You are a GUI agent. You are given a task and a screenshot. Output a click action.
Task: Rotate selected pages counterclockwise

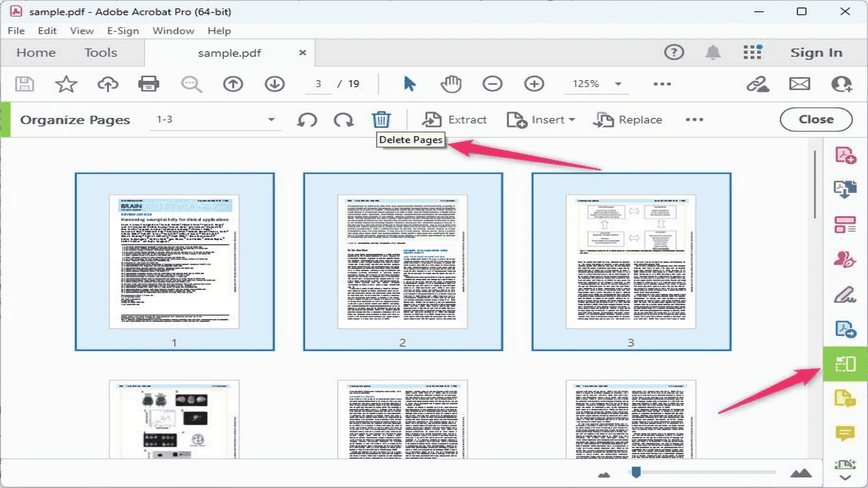point(307,119)
